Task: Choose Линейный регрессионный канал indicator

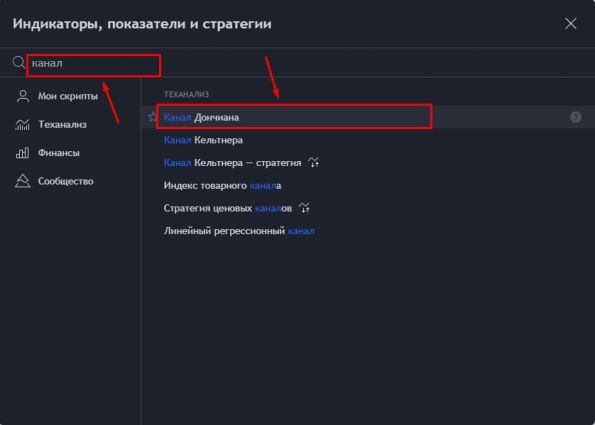Action: [x=368, y=231]
